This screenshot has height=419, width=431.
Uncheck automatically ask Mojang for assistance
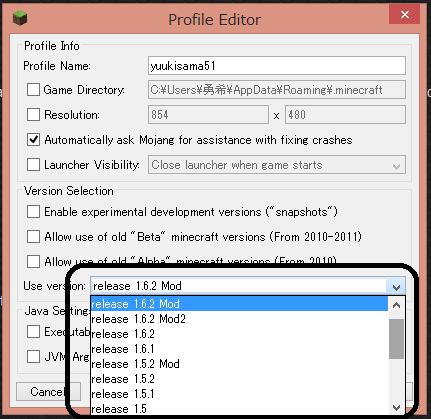(x=33, y=139)
